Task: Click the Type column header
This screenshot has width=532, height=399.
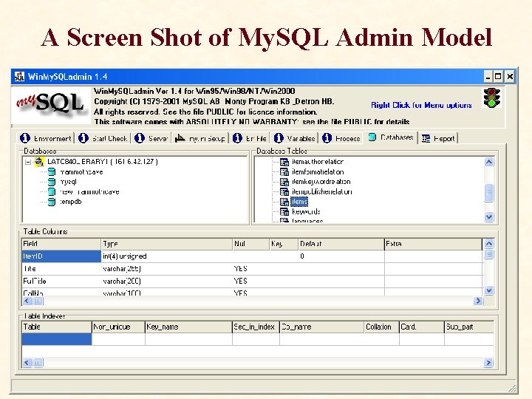Action: [x=166, y=244]
